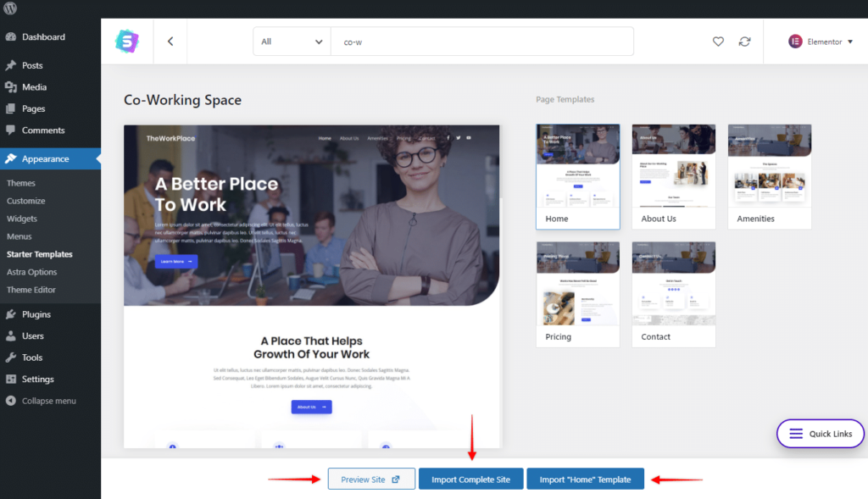The height and width of the screenshot is (499, 868).
Task: Click the Media library icon in the sidebar
Action: (11, 86)
